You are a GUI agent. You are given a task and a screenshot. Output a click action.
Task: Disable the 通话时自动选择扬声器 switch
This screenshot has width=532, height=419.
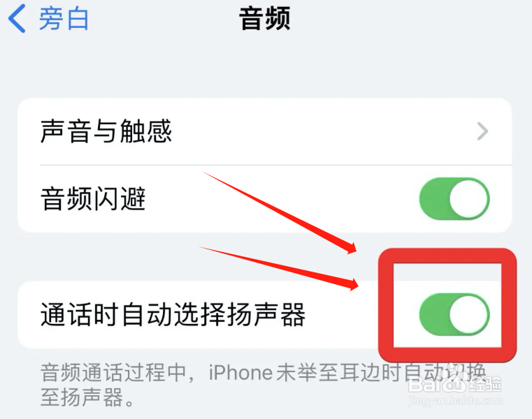click(454, 314)
